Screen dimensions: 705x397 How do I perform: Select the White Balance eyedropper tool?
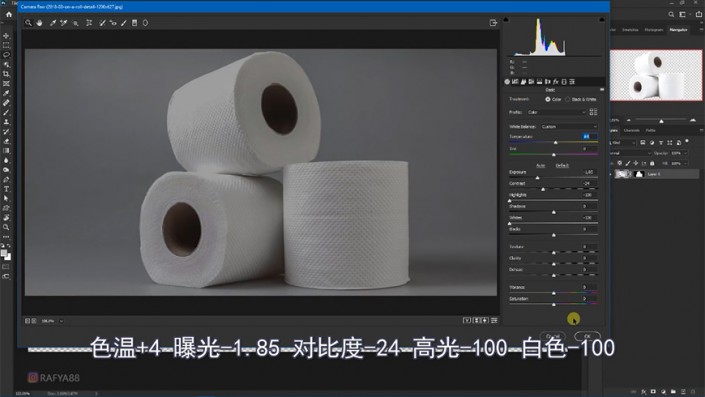53,23
